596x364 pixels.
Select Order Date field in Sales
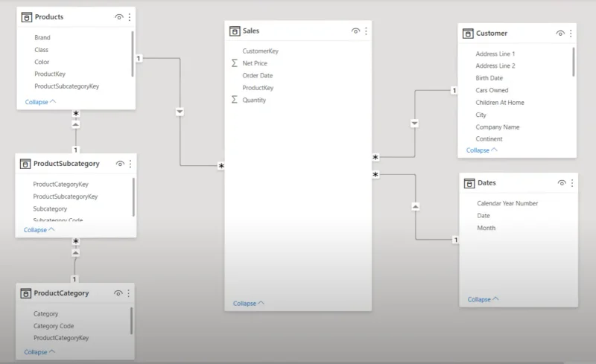pos(258,75)
